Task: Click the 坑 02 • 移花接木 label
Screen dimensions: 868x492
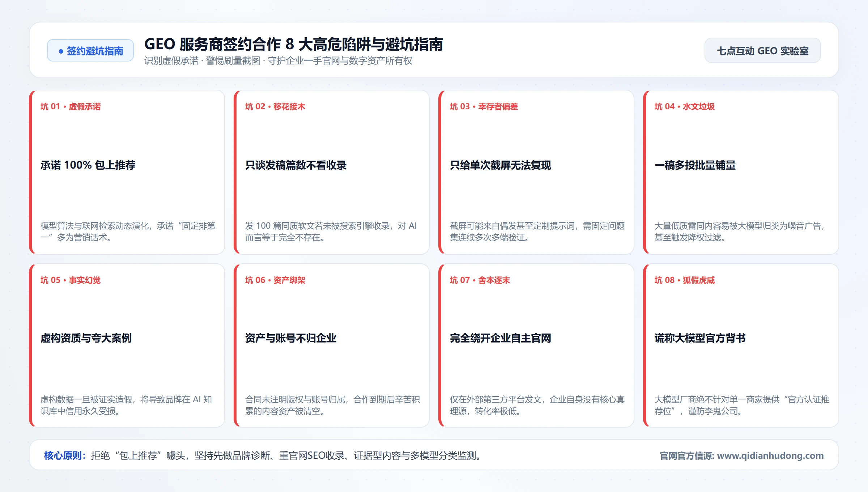Action: (x=275, y=106)
